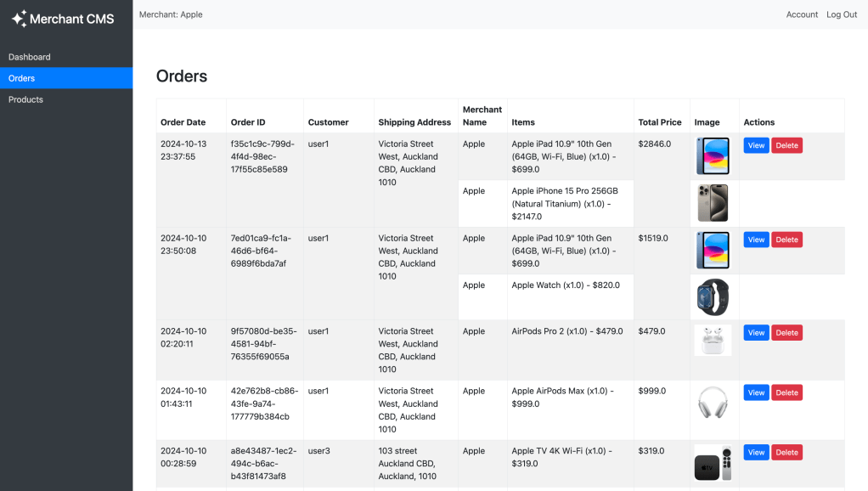View order 7ed01ca9 details
This screenshot has width=868, height=491.
(756, 240)
